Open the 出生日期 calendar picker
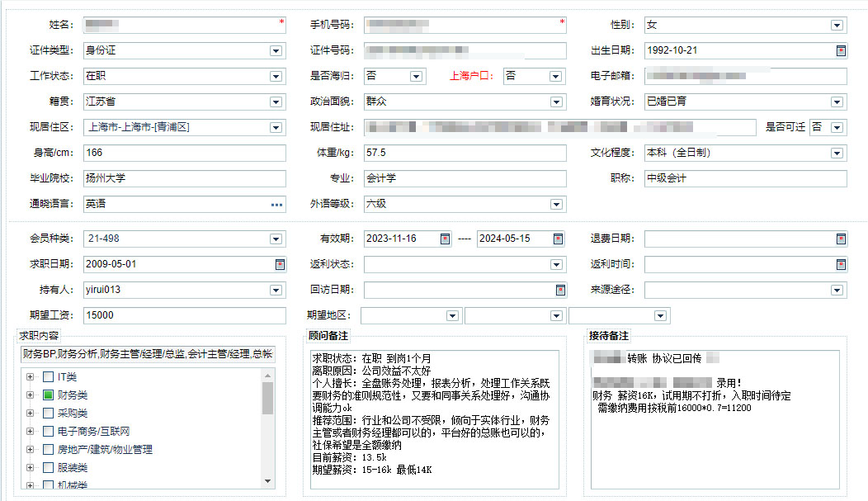The width and height of the screenshot is (868, 501). click(x=840, y=51)
